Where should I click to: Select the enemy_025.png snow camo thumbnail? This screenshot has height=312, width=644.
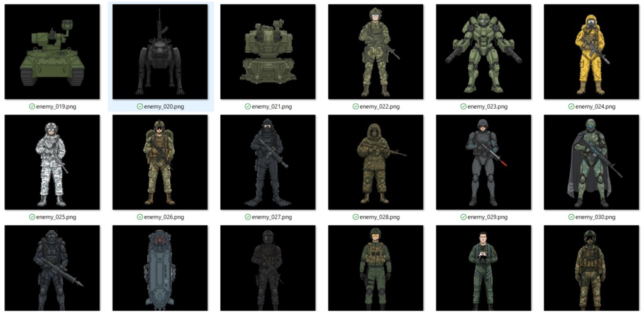coord(52,162)
